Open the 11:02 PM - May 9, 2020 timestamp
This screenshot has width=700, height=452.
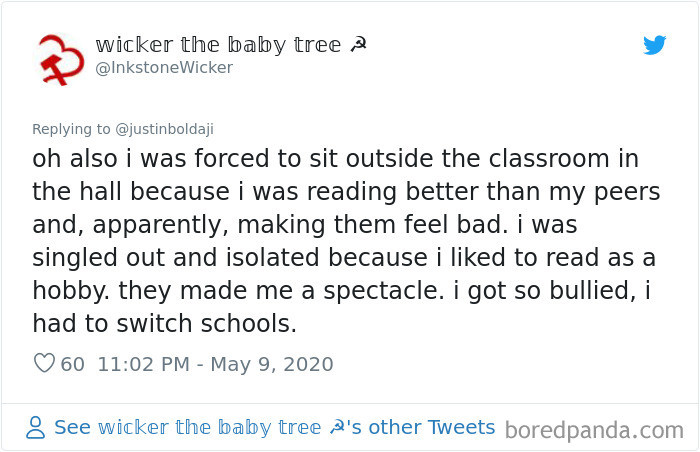click(214, 364)
